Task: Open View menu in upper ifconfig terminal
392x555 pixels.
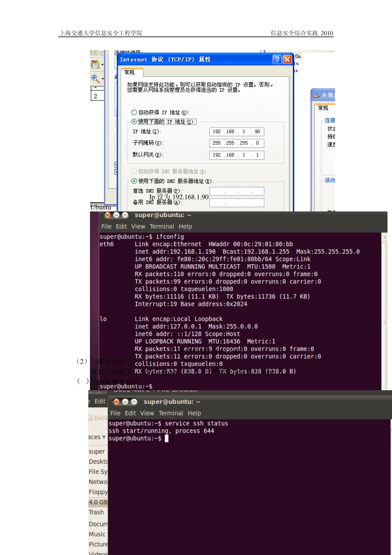Action: pos(138,226)
